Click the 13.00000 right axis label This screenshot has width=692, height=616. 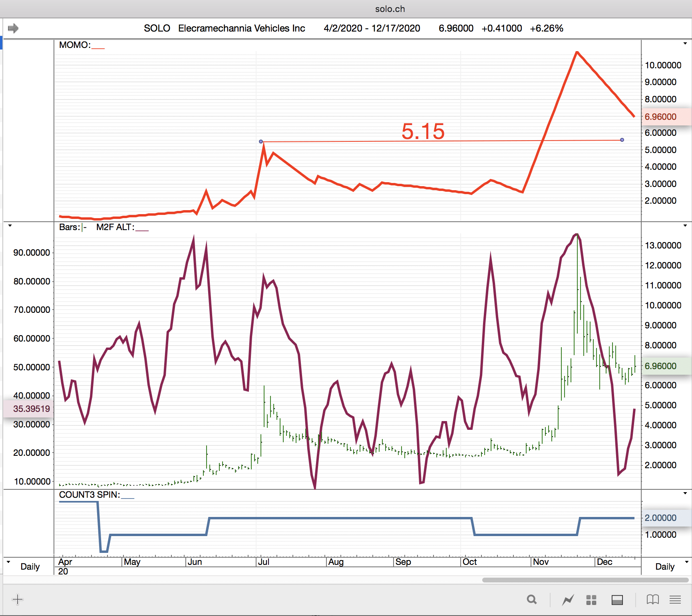[663, 245]
